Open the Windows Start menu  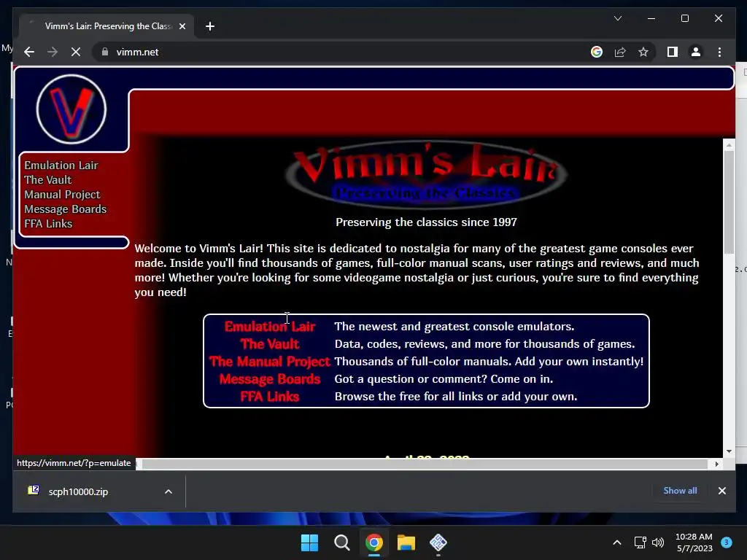tap(309, 542)
